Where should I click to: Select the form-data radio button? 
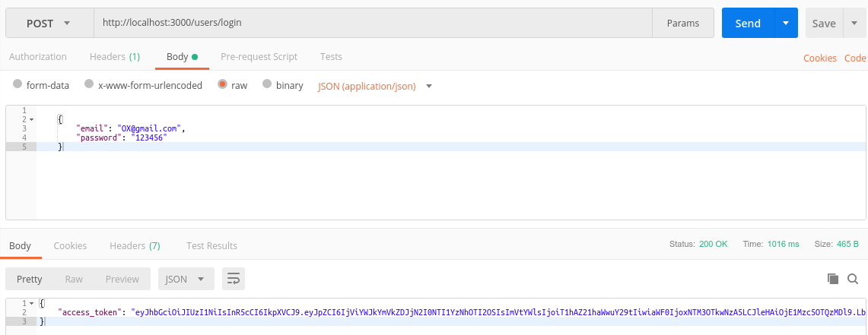[x=17, y=84]
